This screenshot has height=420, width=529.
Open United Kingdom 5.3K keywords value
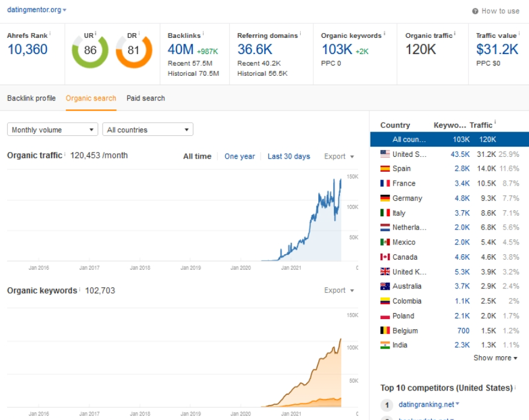click(462, 272)
